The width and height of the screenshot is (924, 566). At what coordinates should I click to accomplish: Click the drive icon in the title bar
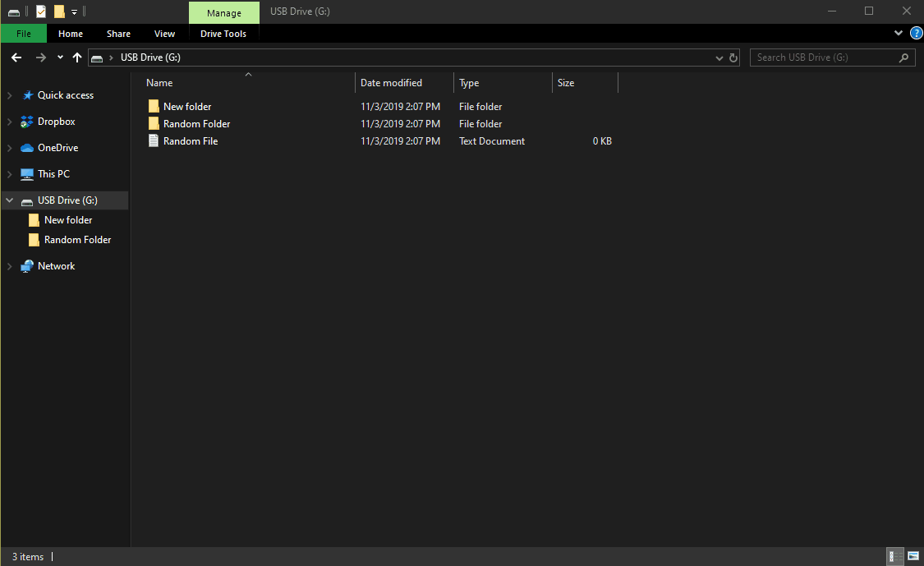coord(14,12)
